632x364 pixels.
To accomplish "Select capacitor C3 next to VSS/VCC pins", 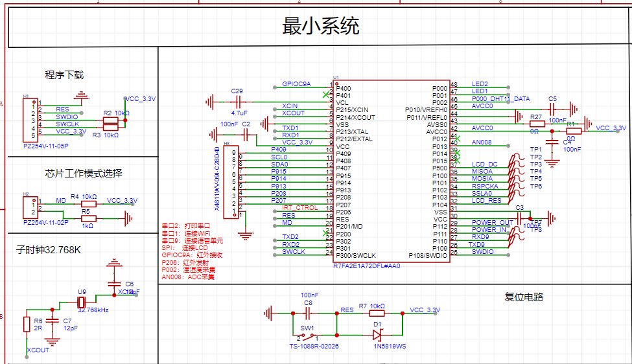I will point(520,219).
